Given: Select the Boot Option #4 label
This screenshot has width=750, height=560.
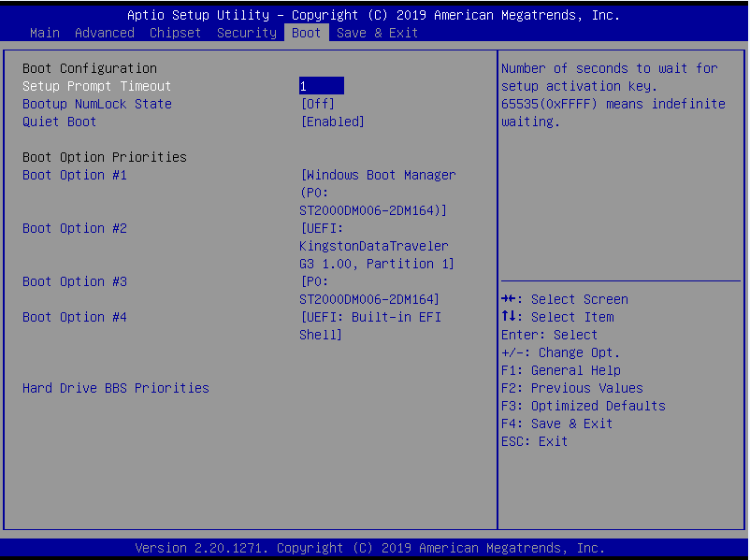Looking at the screenshot, I should point(74,317).
